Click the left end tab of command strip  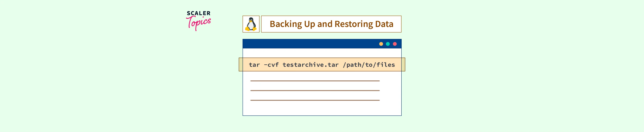(241, 65)
